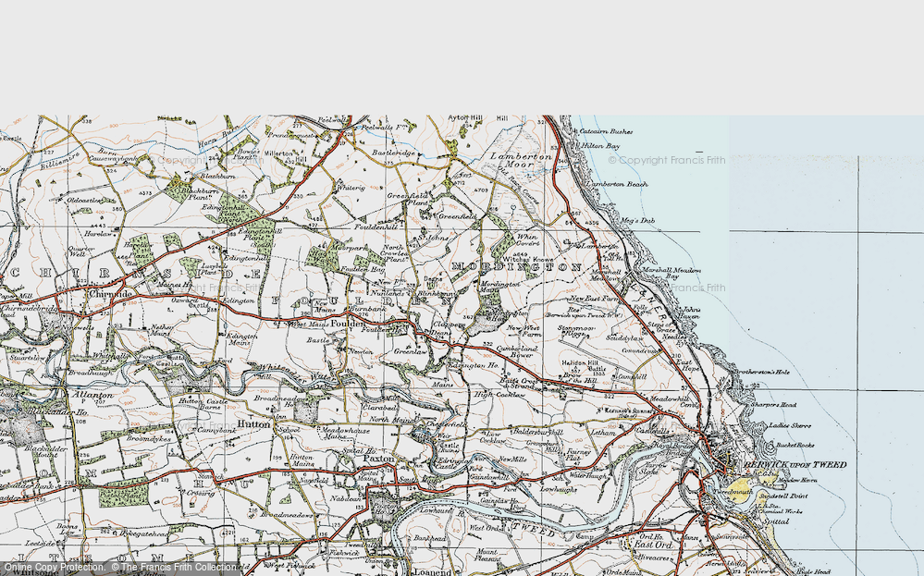This screenshot has width=924, height=576.
Task: Select the Ladies Skerrs label
Action: 790,425
